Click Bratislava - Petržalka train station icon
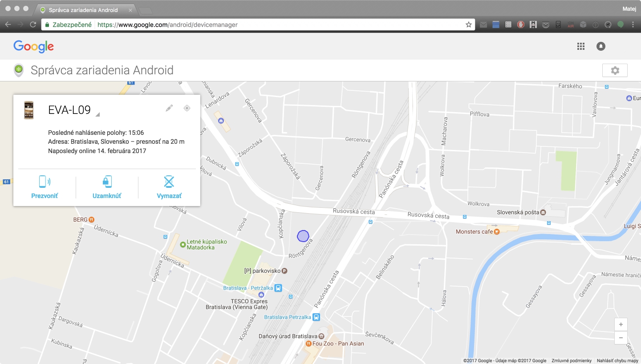Image resolution: width=641 pixels, height=364 pixels. tap(278, 288)
